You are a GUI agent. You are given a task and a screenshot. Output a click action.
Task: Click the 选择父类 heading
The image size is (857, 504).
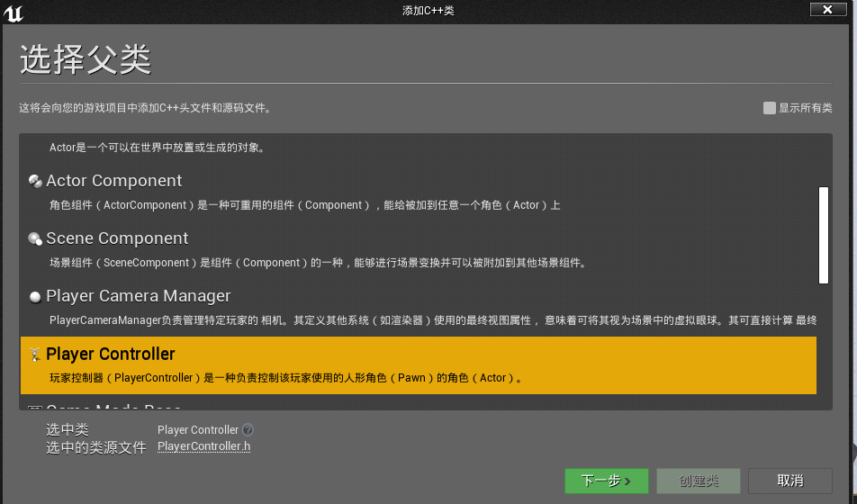[x=86, y=58]
